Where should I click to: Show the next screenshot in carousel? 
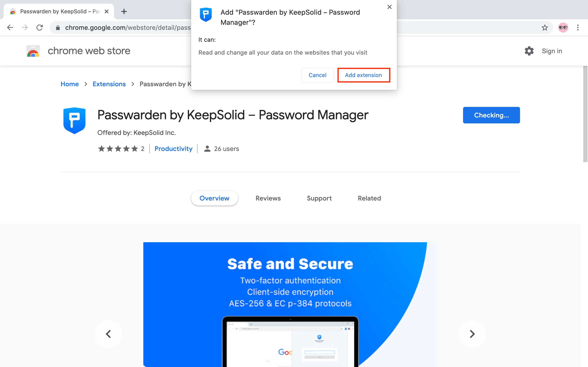(472, 334)
